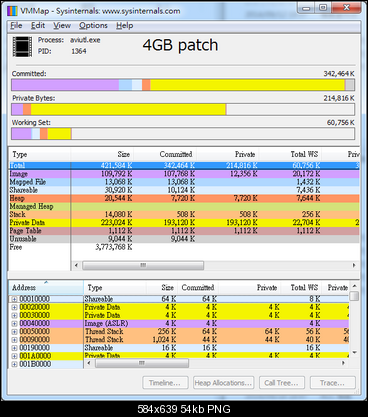Select the Free row
Viewport: 368px width, 417px height.
(184, 247)
